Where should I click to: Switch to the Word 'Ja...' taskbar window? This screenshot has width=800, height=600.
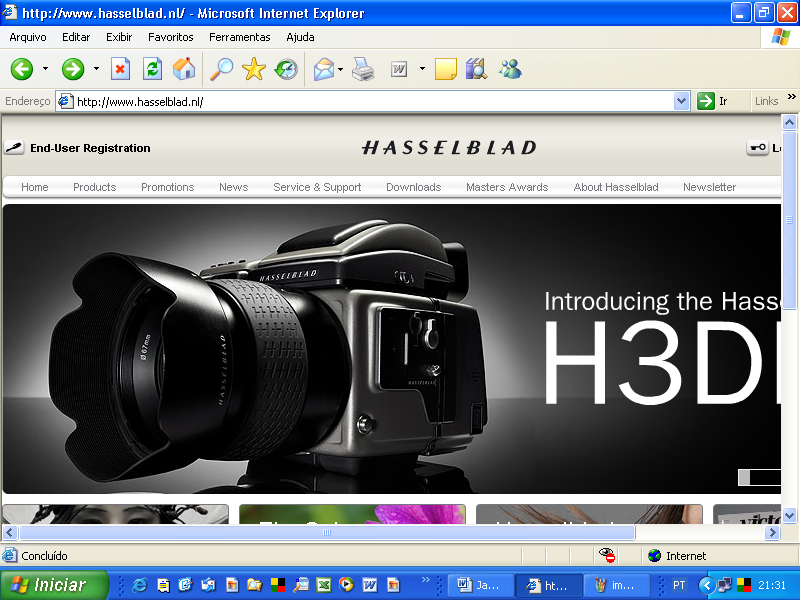(x=480, y=585)
